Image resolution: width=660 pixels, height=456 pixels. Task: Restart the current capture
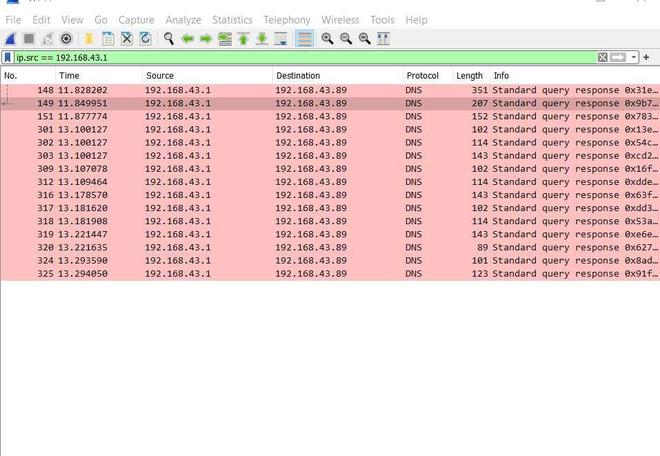tap(48, 39)
